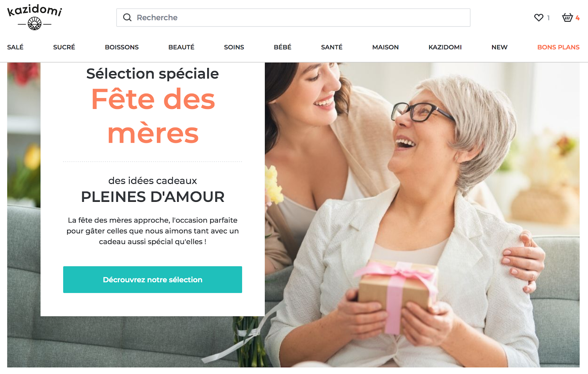Click the KAZIDOMI menu item

[445, 47]
